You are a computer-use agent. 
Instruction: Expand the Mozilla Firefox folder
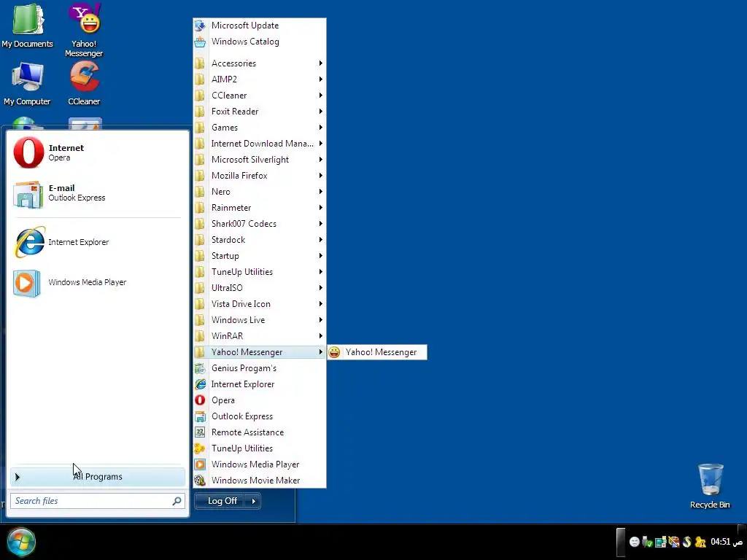click(260, 176)
